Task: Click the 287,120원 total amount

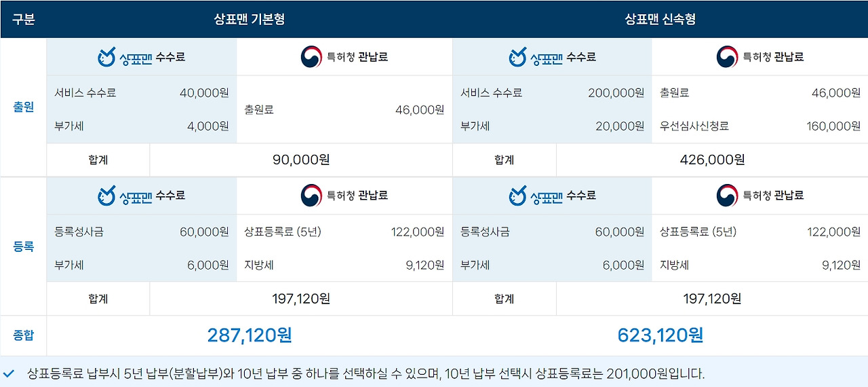Action: pos(250,335)
